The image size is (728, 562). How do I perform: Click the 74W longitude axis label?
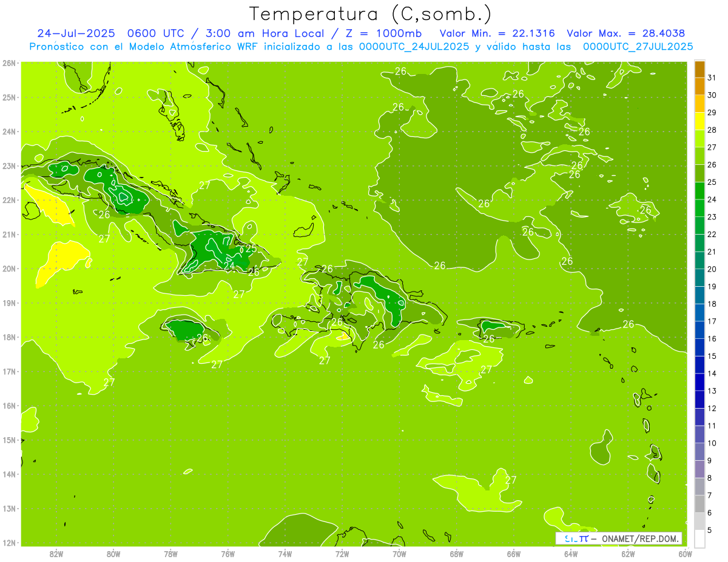(x=285, y=554)
